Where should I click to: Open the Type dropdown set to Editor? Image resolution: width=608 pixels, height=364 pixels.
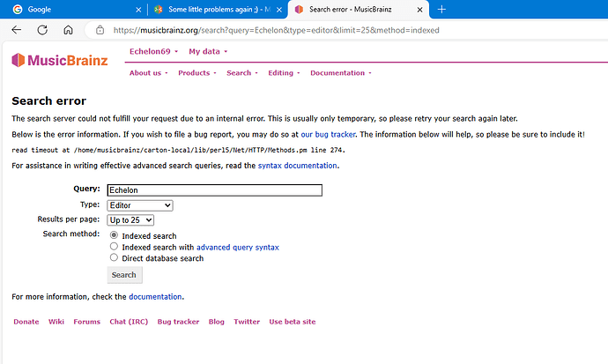(140, 205)
